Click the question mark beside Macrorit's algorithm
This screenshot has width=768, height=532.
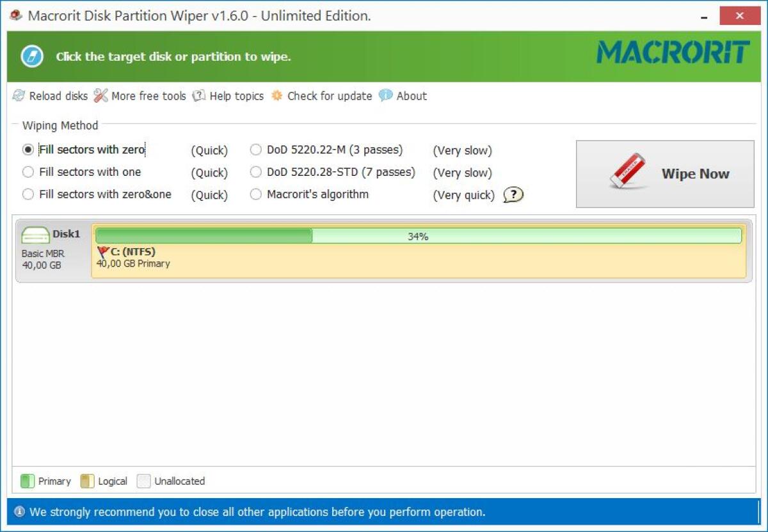512,195
